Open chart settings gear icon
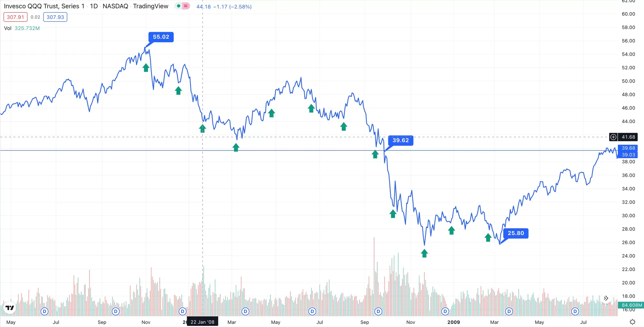 tap(632, 322)
